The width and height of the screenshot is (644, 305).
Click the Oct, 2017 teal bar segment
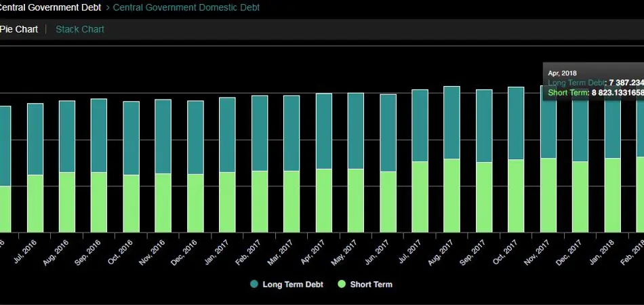516,123
